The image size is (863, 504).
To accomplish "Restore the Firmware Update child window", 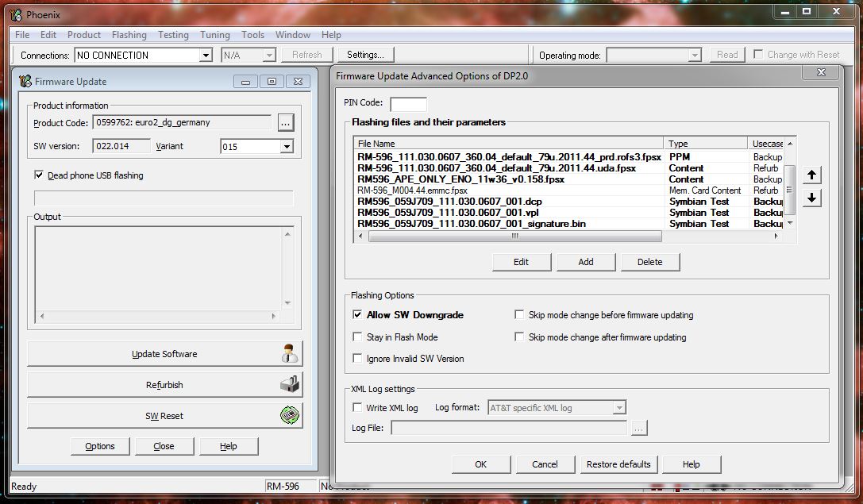I will pos(272,82).
